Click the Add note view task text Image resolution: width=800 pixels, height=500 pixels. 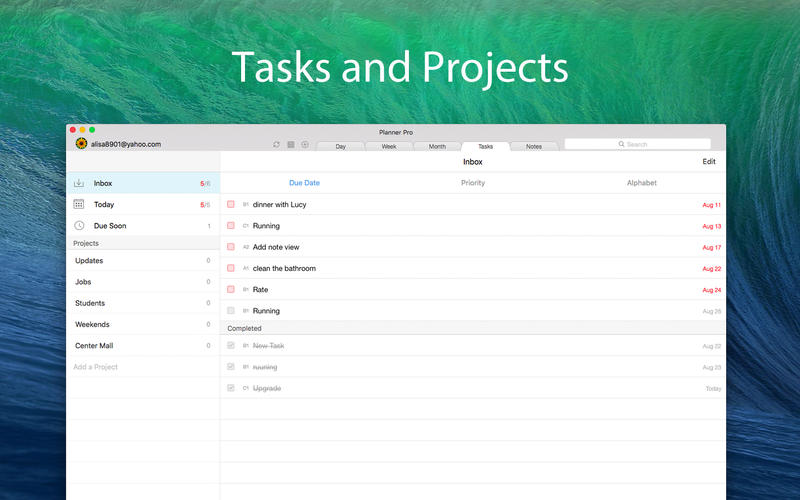tap(276, 247)
